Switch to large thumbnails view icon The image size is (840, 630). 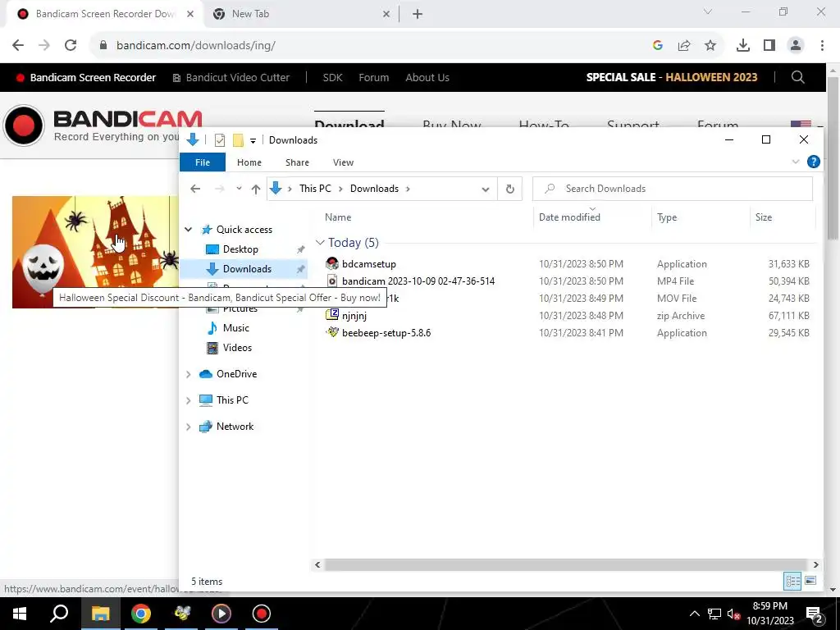pos(810,581)
